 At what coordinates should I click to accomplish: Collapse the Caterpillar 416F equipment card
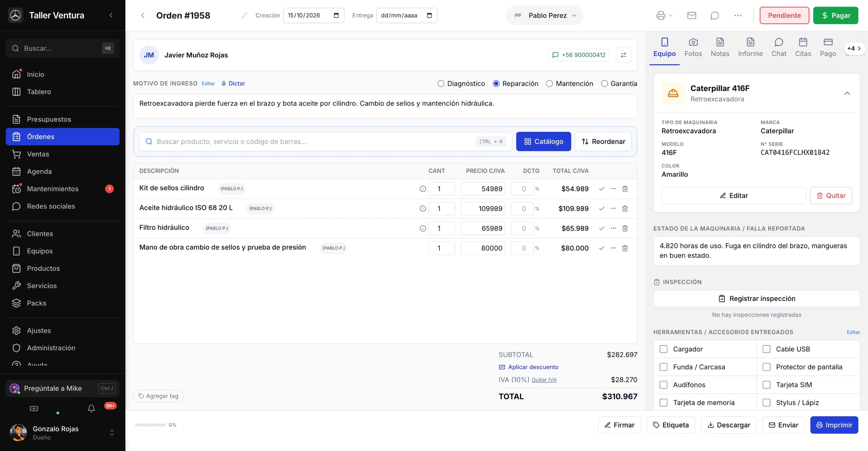click(847, 93)
